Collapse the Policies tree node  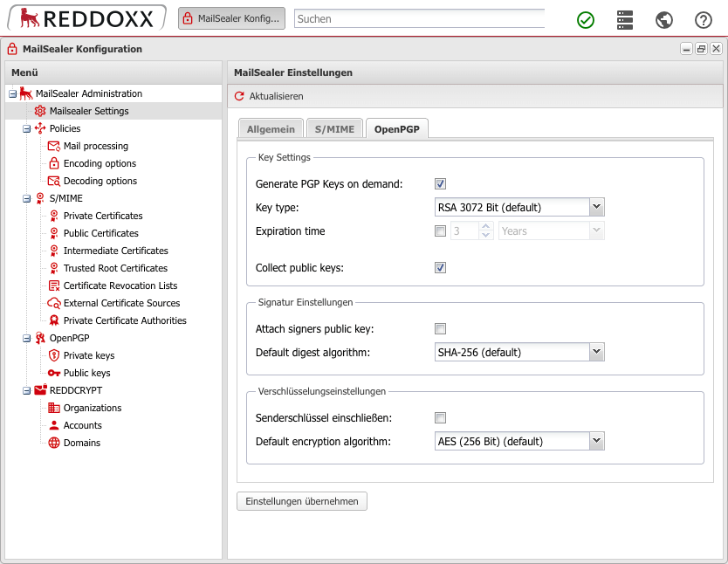click(x=26, y=129)
